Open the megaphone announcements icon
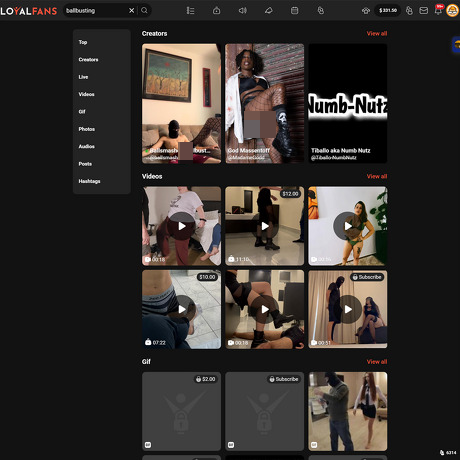The height and width of the screenshot is (460, 460). [243, 11]
